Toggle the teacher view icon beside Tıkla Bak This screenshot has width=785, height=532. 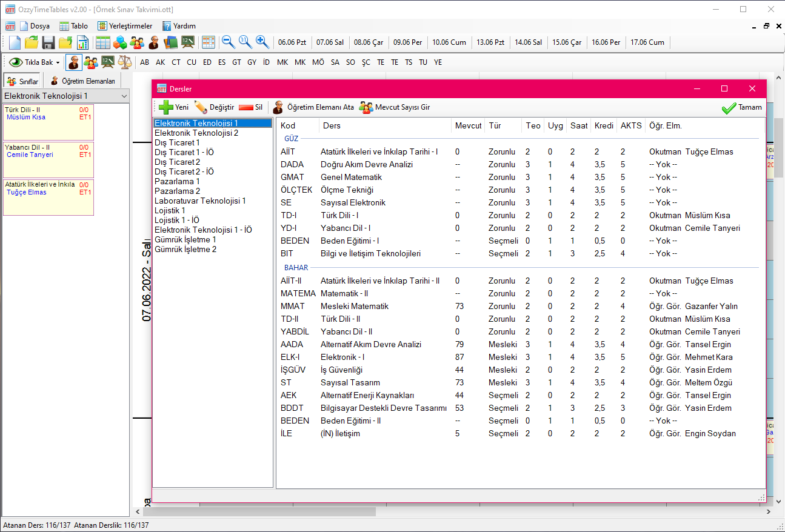[x=73, y=62]
